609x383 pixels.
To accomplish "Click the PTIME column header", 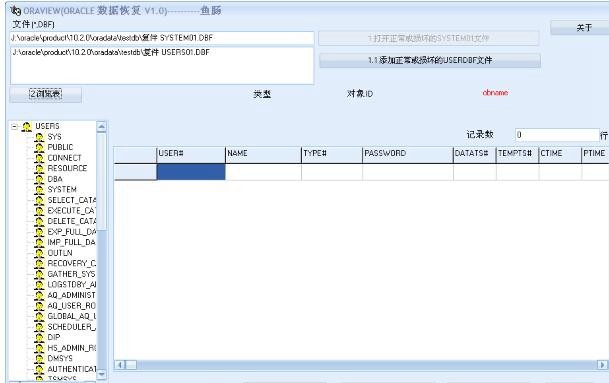I will point(595,154).
